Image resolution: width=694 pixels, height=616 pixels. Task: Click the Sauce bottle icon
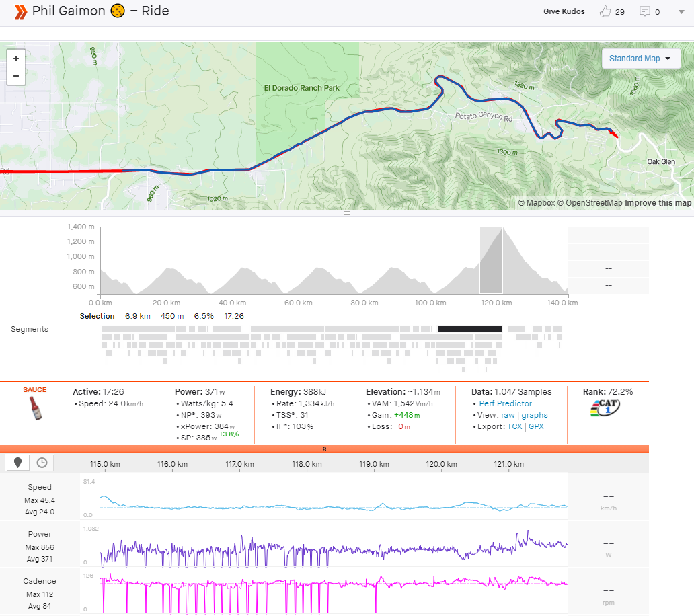34,408
